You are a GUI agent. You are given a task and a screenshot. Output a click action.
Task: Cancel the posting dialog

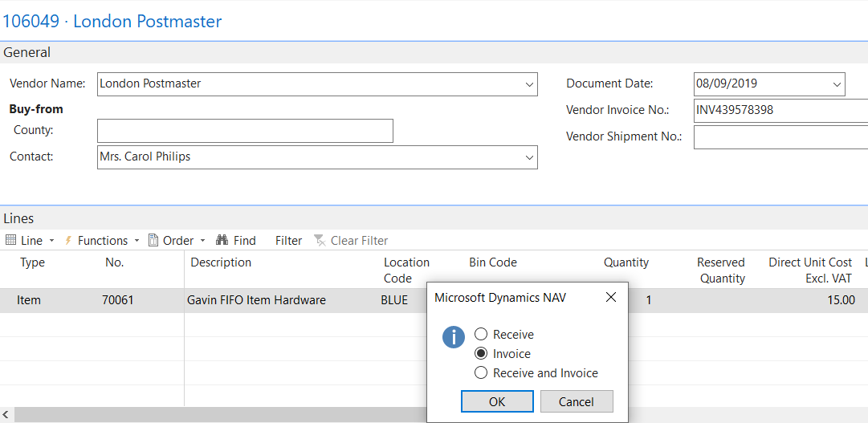577,401
